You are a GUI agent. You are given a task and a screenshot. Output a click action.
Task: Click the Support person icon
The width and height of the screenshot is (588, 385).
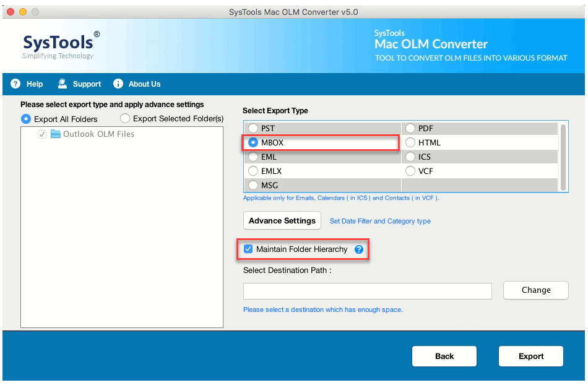pos(63,84)
